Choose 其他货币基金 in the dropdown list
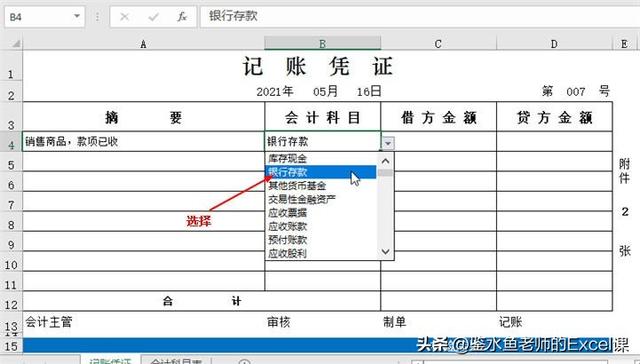The width and height of the screenshot is (640, 364). click(297, 186)
